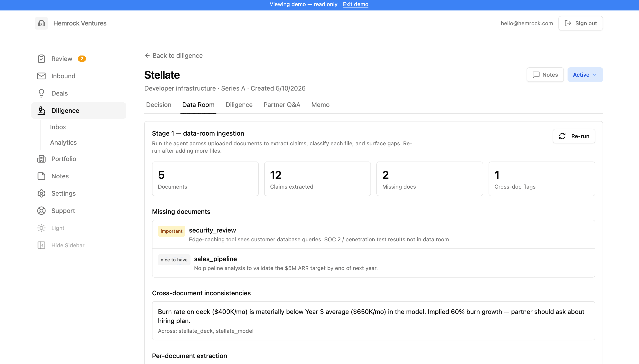Select the Data Room tab
639x364 pixels.
(198, 105)
